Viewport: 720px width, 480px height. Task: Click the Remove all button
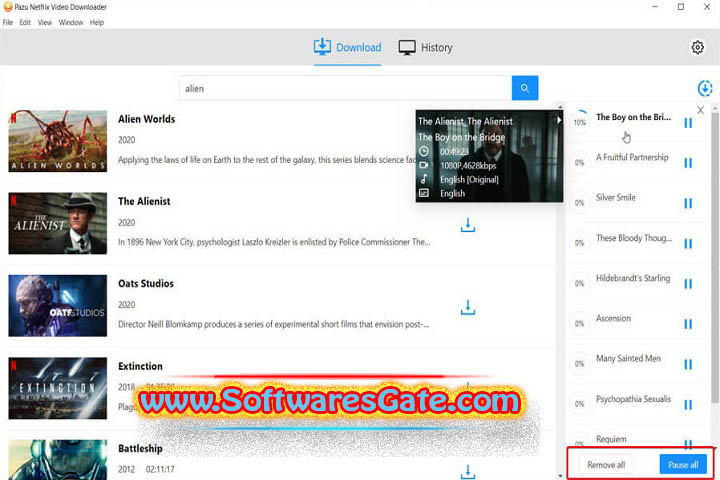(x=606, y=465)
